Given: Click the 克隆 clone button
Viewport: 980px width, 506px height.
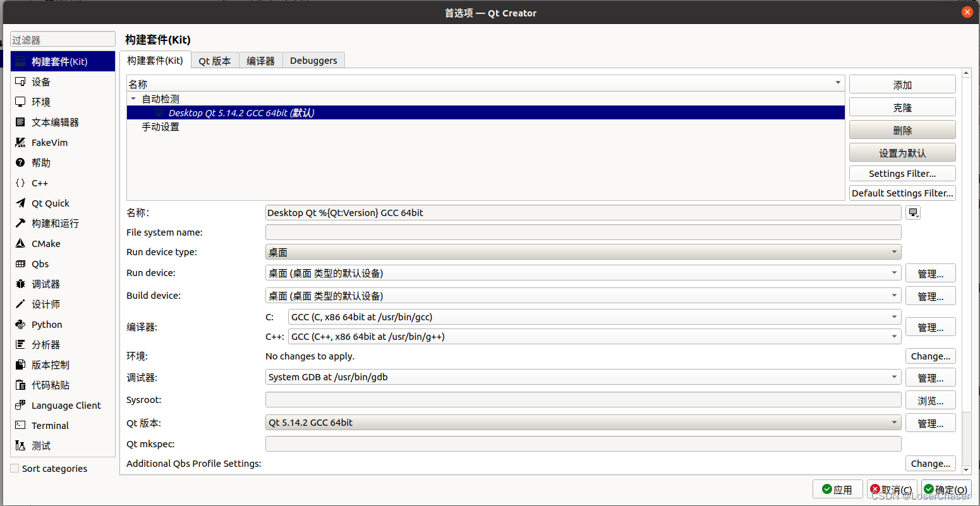Looking at the screenshot, I should pos(902,107).
